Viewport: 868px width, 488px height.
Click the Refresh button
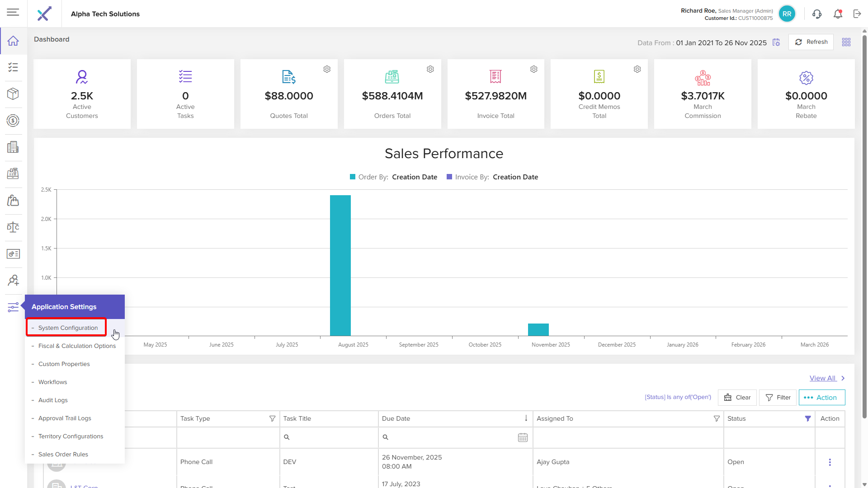coord(811,42)
